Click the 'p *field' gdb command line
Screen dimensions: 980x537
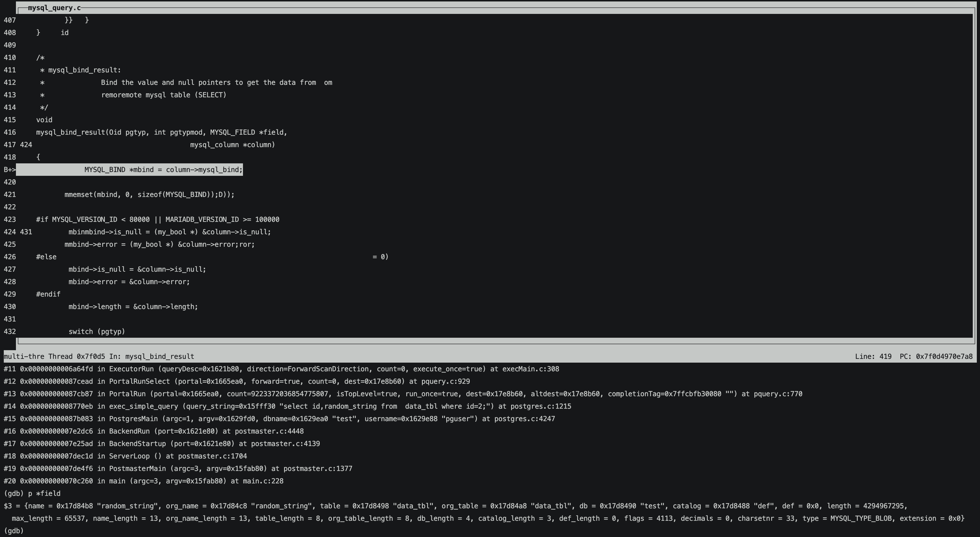[44, 494]
